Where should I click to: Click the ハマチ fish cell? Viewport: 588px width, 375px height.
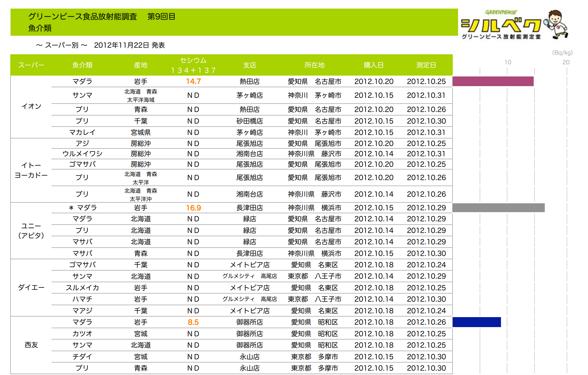click(x=82, y=299)
